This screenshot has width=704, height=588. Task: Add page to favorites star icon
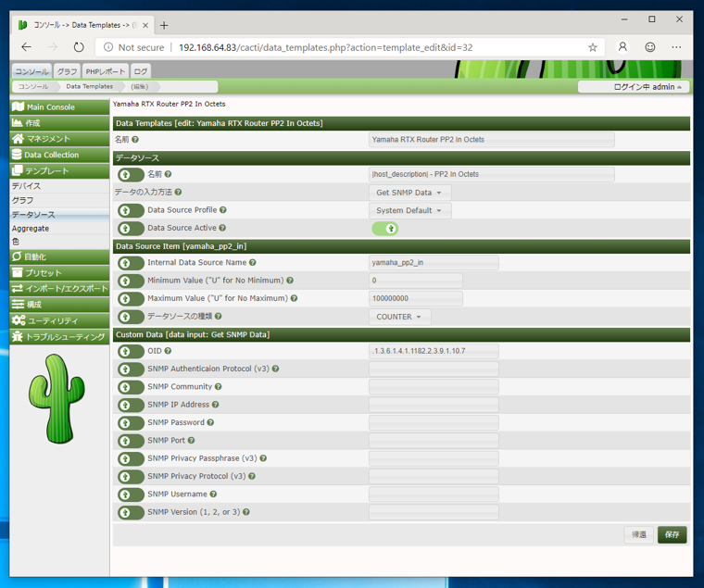click(x=593, y=47)
